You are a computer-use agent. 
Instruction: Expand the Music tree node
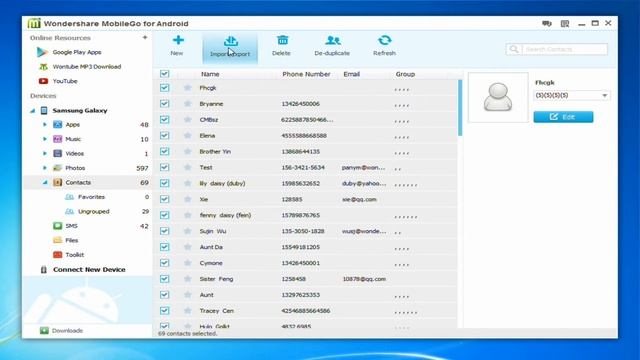pyautogui.click(x=45, y=139)
